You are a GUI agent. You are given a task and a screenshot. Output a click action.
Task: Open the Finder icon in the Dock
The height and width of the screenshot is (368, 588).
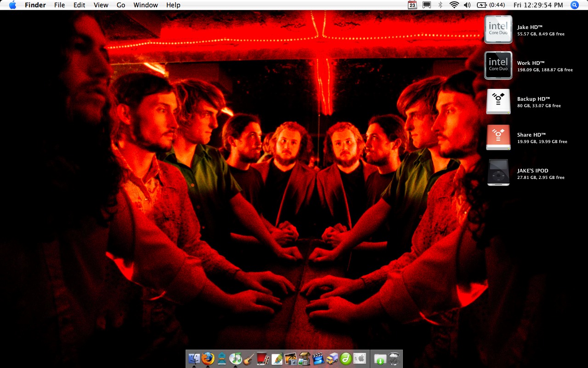click(x=194, y=358)
